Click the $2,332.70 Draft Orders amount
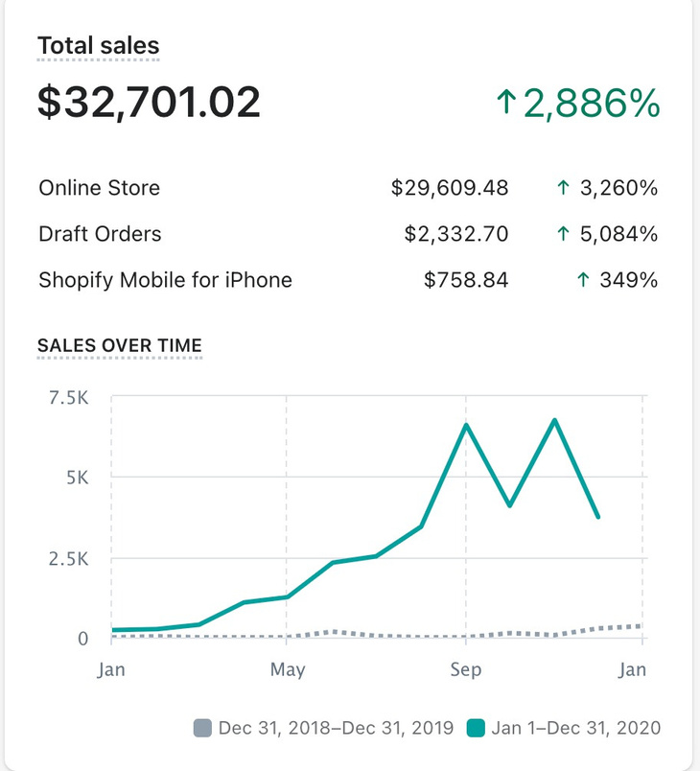Screen dimensions: 700x771 tap(455, 234)
